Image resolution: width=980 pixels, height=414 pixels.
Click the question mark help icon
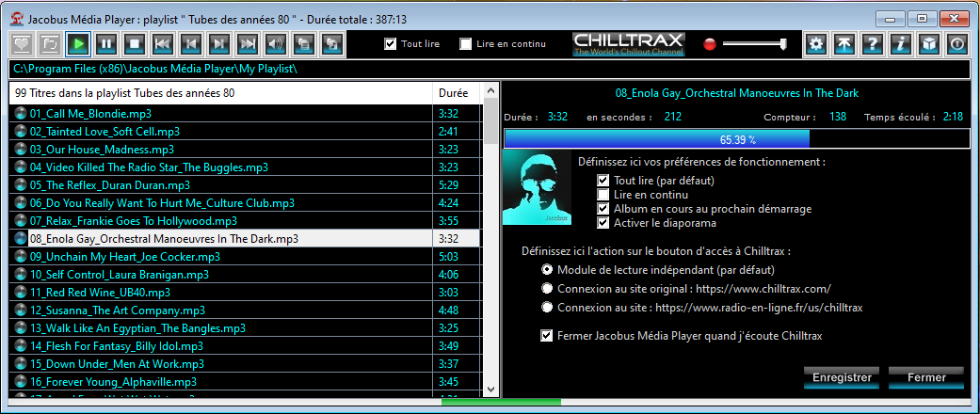(873, 43)
